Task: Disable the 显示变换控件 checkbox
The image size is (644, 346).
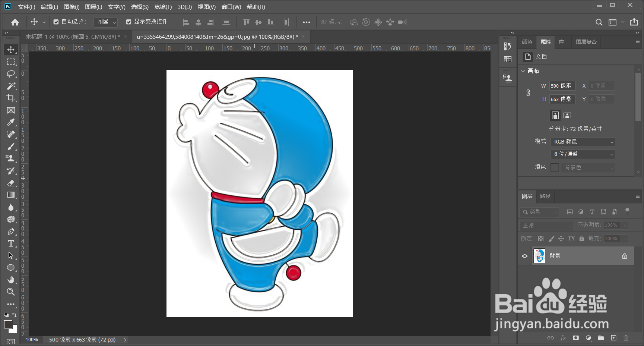Action: (x=129, y=22)
